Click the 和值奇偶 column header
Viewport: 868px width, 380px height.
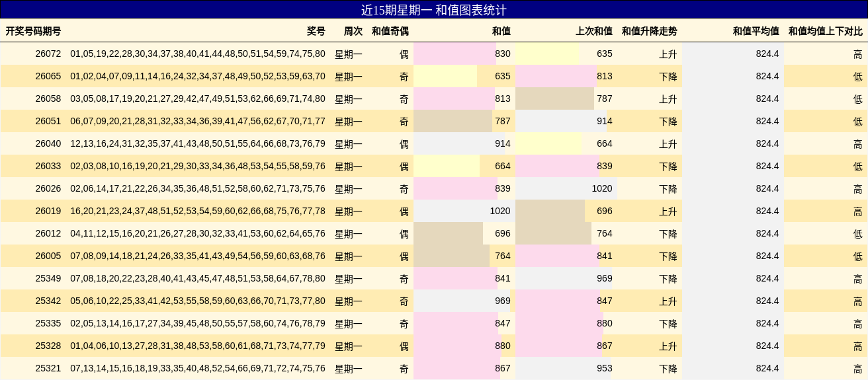(390, 31)
